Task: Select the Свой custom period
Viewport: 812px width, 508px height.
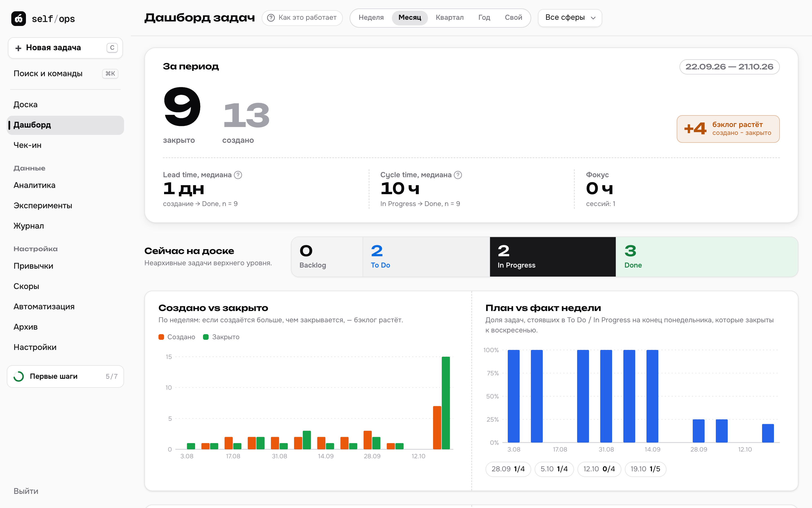Action: click(x=513, y=17)
